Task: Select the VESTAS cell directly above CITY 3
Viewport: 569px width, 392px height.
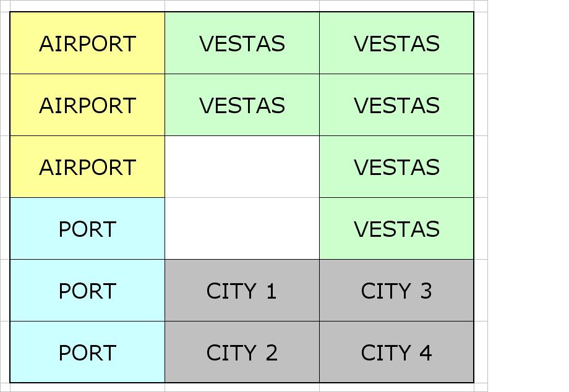Action: point(396,229)
